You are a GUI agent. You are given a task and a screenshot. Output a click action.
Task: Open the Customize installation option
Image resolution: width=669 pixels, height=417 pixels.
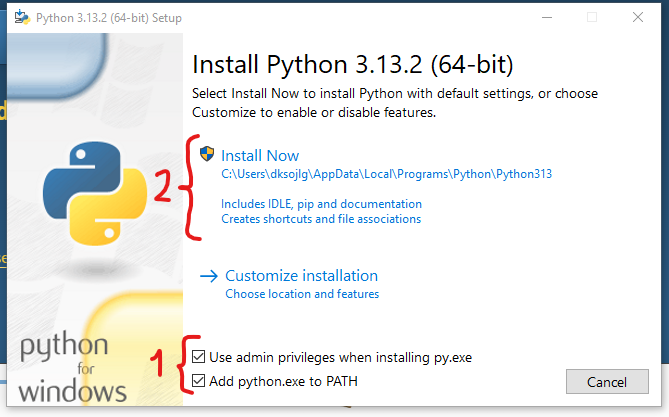[x=301, y=276]
